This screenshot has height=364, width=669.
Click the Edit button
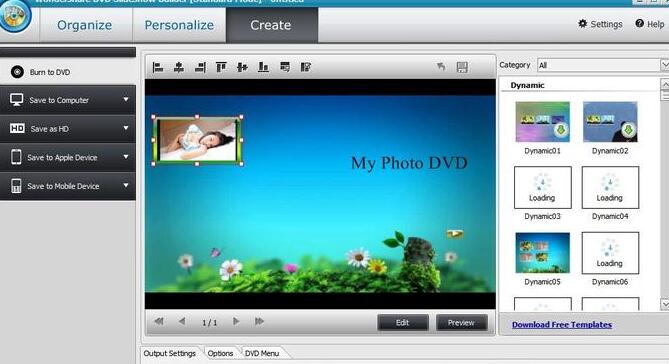pos(403,323)
